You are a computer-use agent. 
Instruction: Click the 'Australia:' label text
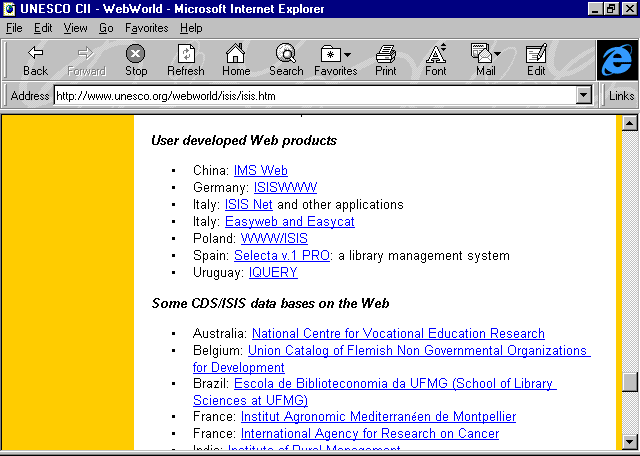click(x=220, y=333)
